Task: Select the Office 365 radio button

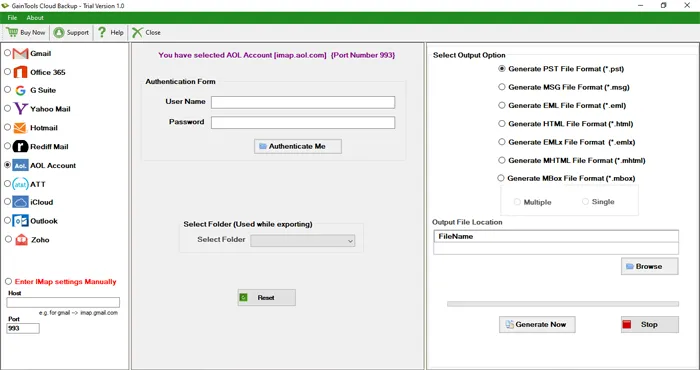Action: coord(8,71)
